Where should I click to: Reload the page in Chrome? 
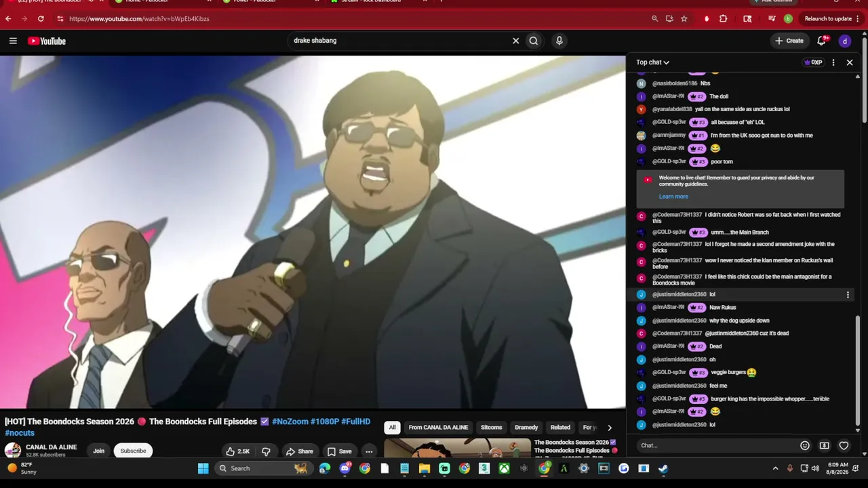[41, 19]
